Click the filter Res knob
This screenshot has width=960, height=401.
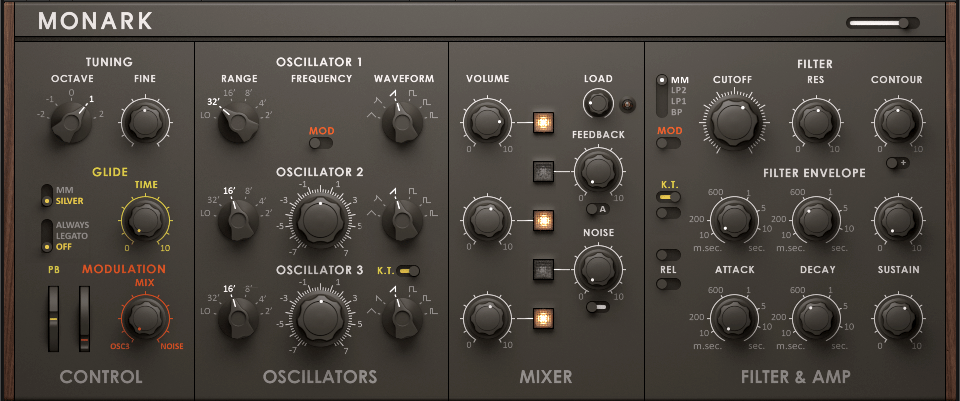815,122
